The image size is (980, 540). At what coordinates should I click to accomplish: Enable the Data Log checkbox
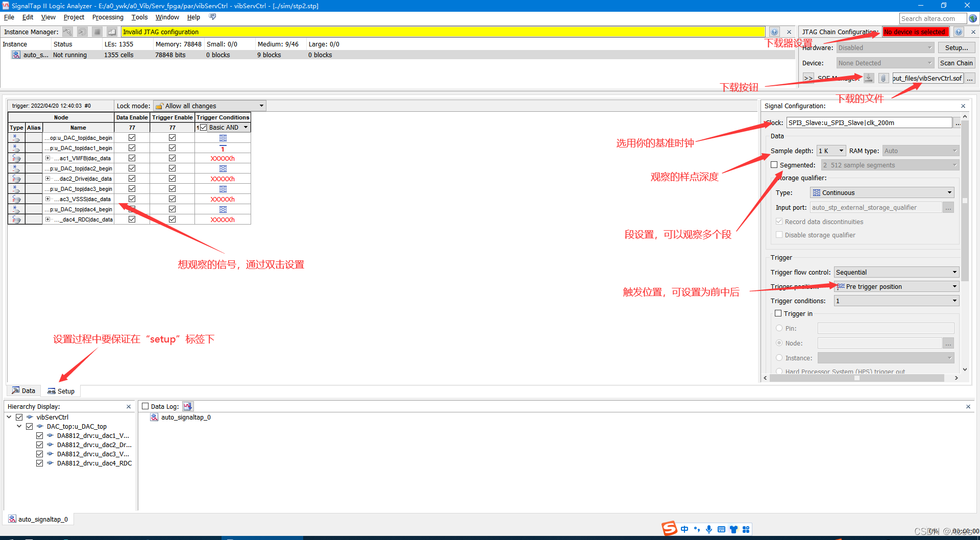tap(145, 406)
